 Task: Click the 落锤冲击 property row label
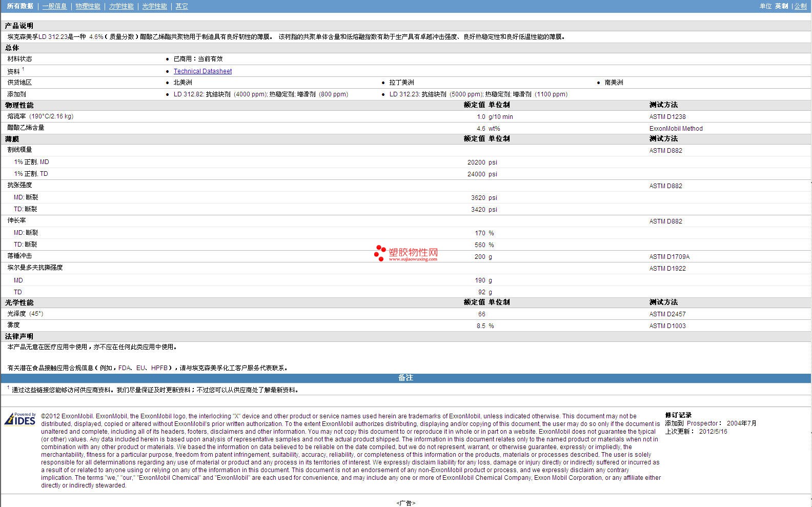pos(19,256)
